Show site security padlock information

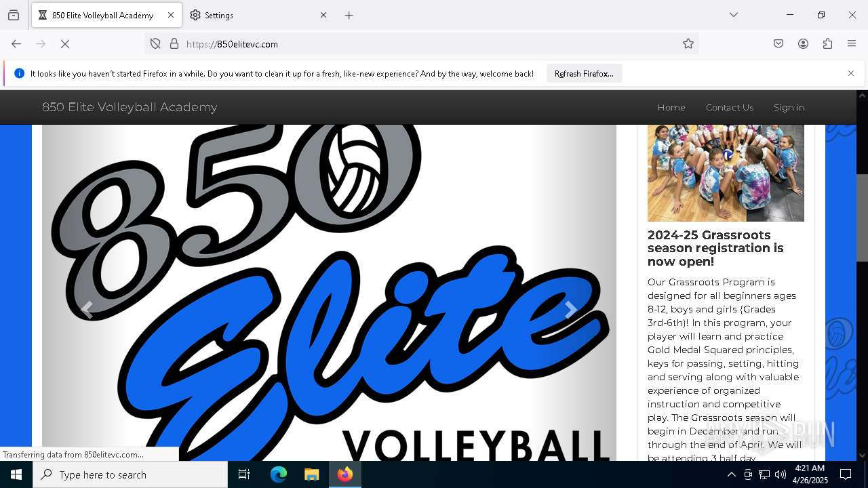174,44
